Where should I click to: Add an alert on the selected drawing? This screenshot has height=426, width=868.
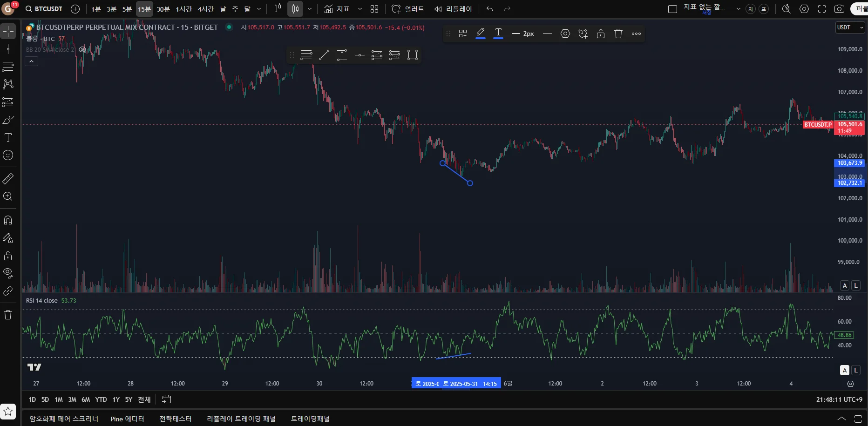click(583, 34)
